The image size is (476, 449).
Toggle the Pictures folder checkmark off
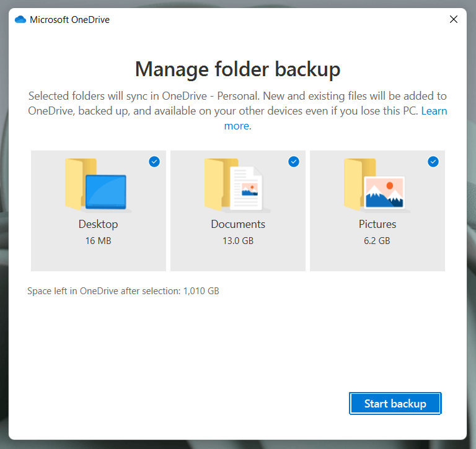(433, 162)
